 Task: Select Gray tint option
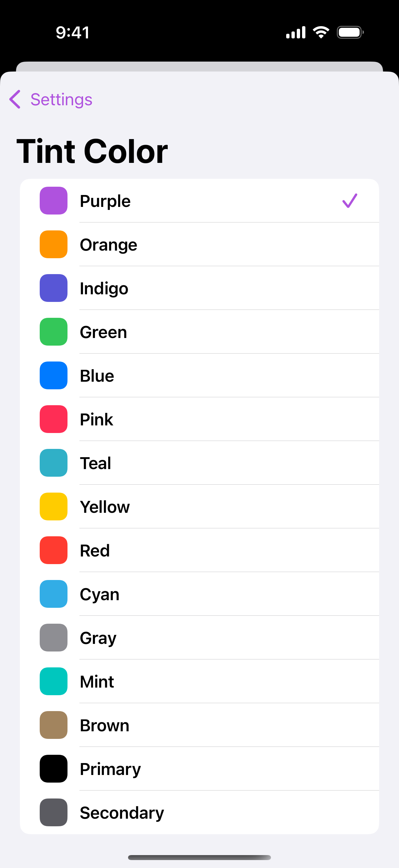point(199,638)
